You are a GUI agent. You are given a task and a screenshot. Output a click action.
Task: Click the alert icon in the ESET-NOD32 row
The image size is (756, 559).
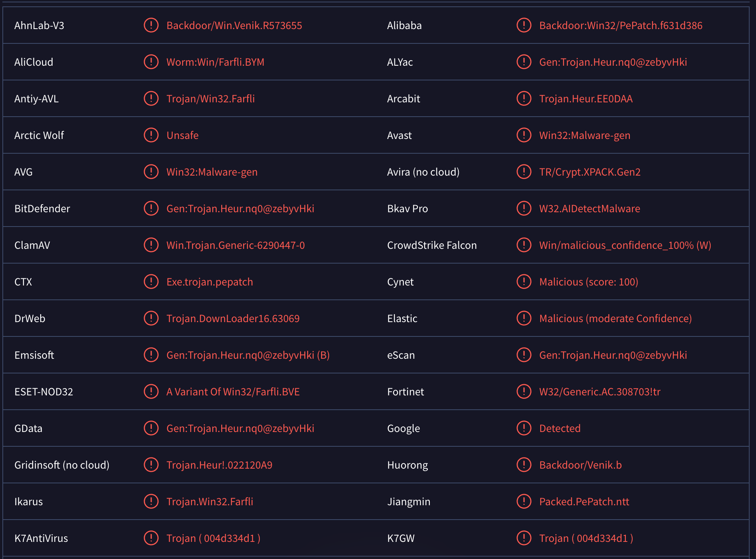[151, 391]
